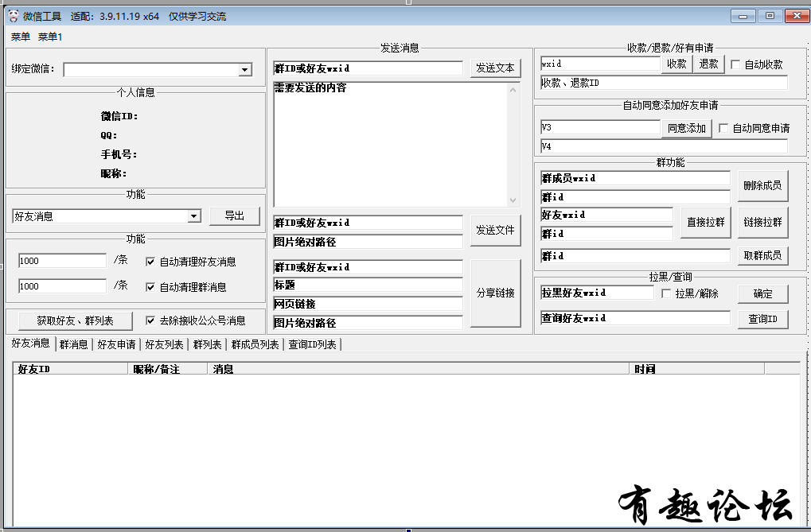Image resolution: width=811 pixels, height=532 pixels.
Task: Click the 同意添加 button
Action: (x=686, y=128)
